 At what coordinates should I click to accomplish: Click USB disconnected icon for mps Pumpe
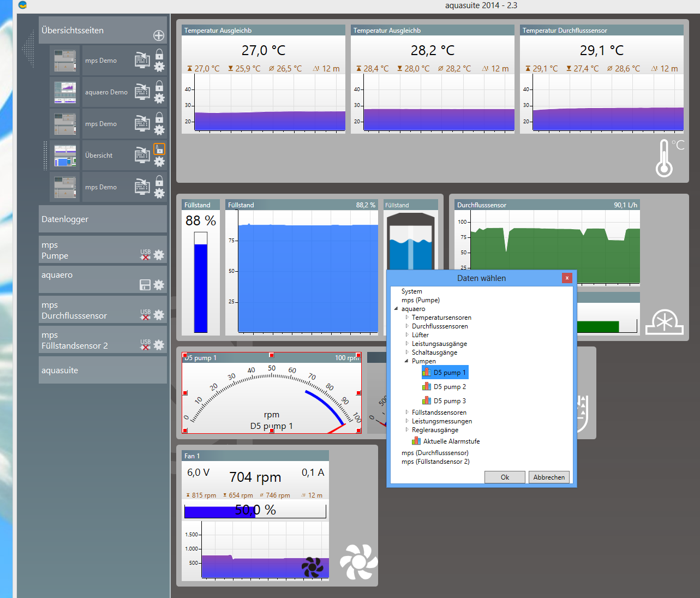(x=145, y=255)
